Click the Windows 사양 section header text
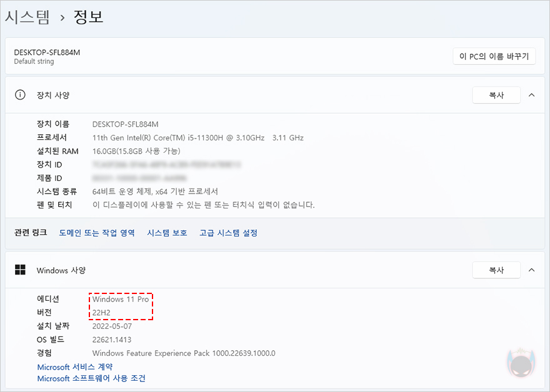The width and height of the screenshot is (550, 392). (x=61, y=270)
